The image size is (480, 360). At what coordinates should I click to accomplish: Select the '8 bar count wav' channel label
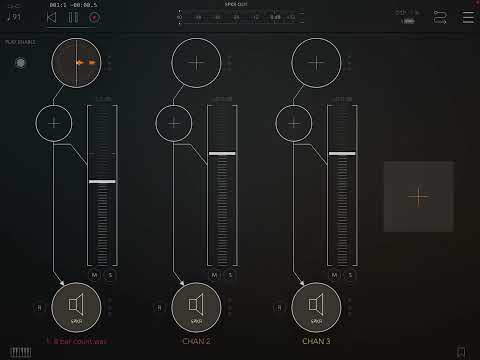[x=76, y=341]
